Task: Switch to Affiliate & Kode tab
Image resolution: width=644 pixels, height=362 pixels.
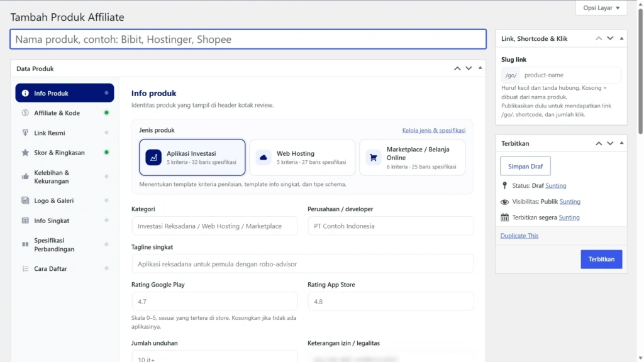Action: 65,113
